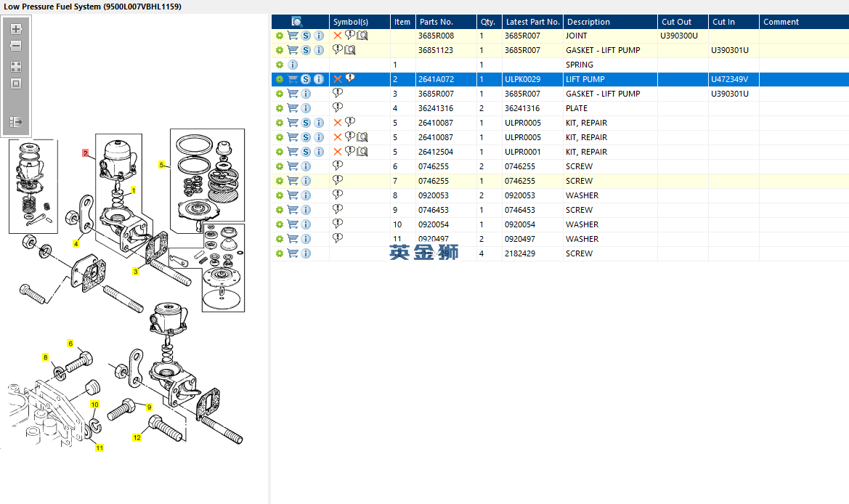The width and height of the screenshot is (849, 504).
Task: Click part number 36851123
Action: (435, 50)
